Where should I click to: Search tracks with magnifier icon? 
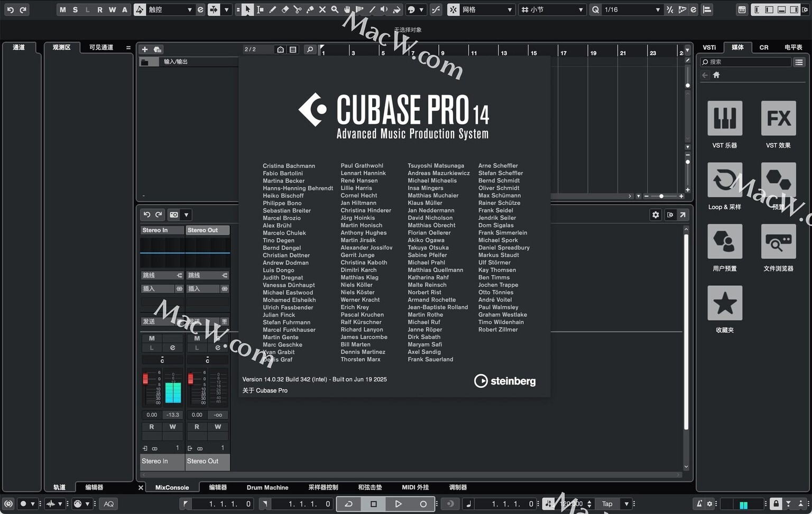click(x=310, y=49)
